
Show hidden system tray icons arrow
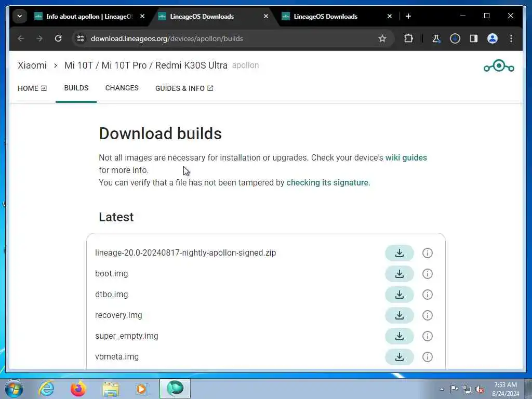(442, 390)
